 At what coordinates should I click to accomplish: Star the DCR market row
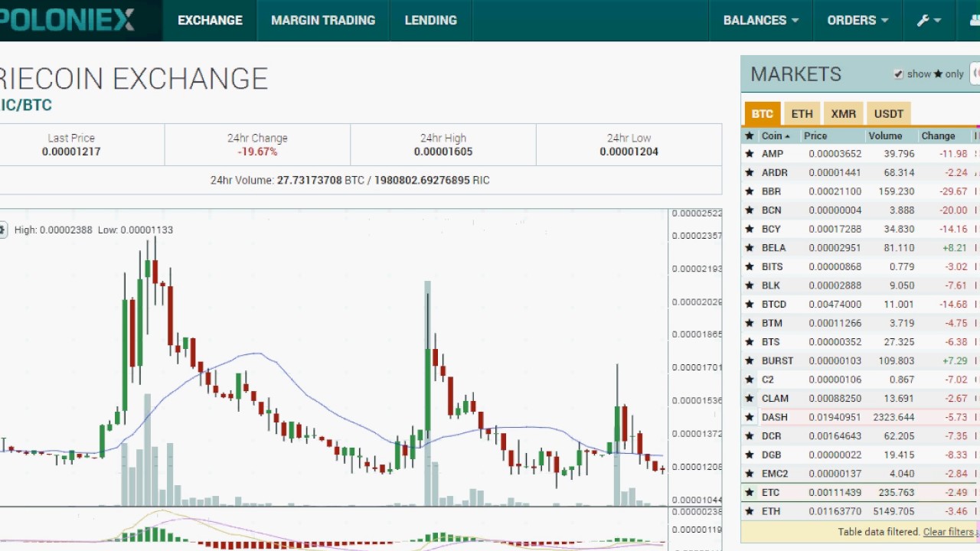point(750,436)
